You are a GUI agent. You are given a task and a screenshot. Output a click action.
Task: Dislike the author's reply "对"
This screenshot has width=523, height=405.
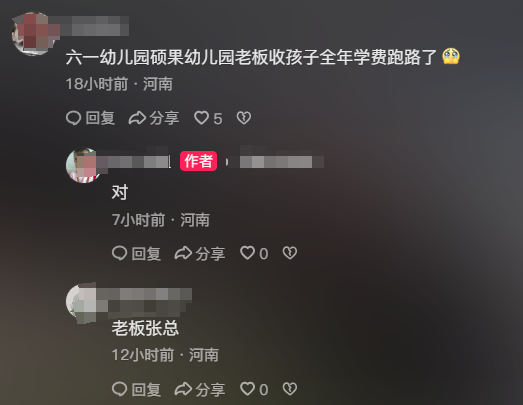[x=290, y=253]
